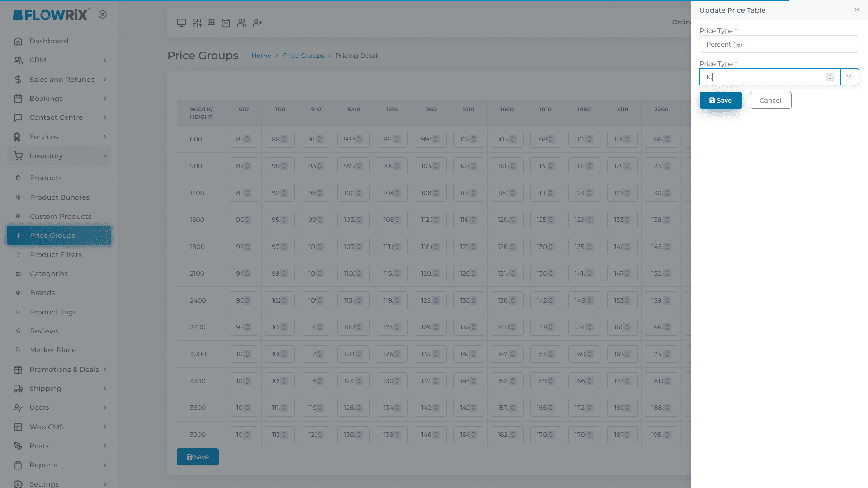Open Dashboard from the sidebar
This screenshot has width=868, height=488.
pyautogui.click(x=49, y=41)
